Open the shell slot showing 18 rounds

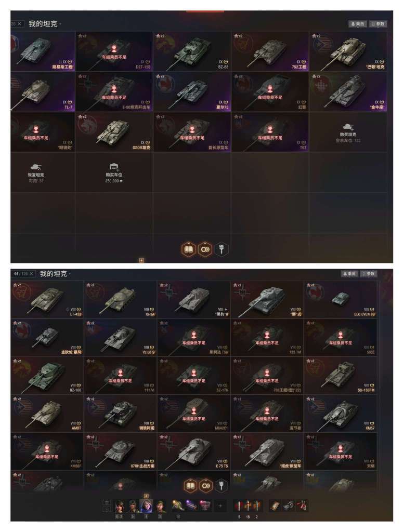click(x=248, y=506)
